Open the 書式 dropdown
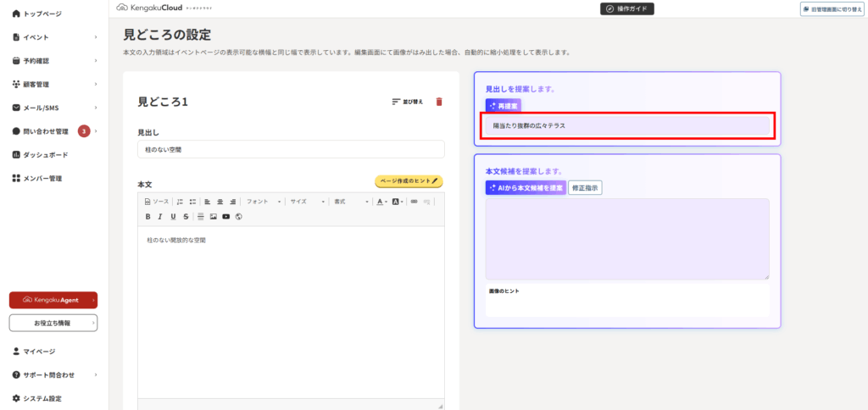This screenshot has width=868, height=410. (x=350, y=202)
